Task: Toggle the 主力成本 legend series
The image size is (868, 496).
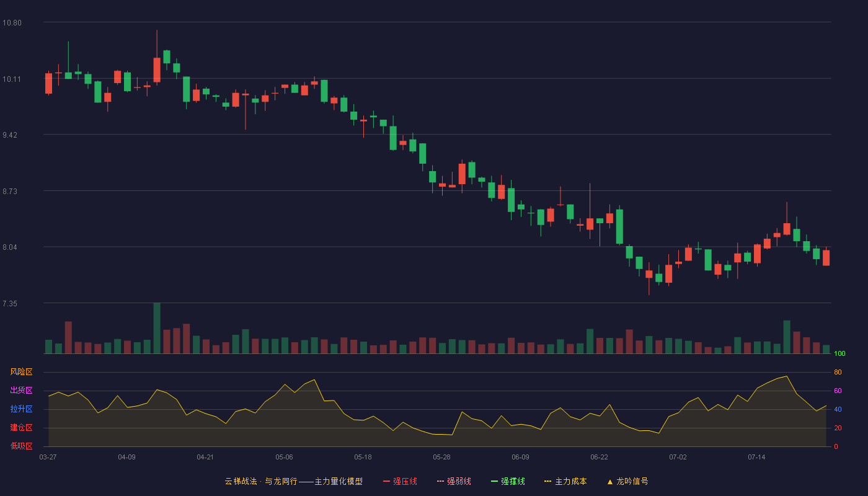Action: pos(565,481)
